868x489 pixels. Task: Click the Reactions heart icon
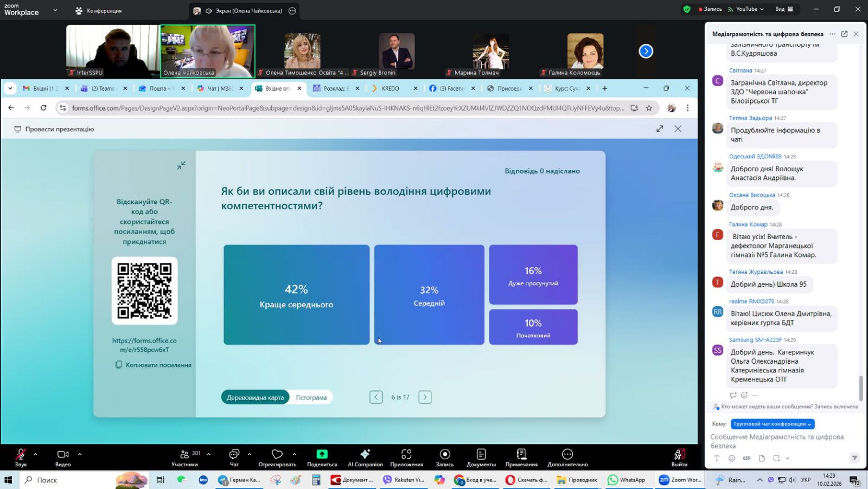click(x=277, y=454)
